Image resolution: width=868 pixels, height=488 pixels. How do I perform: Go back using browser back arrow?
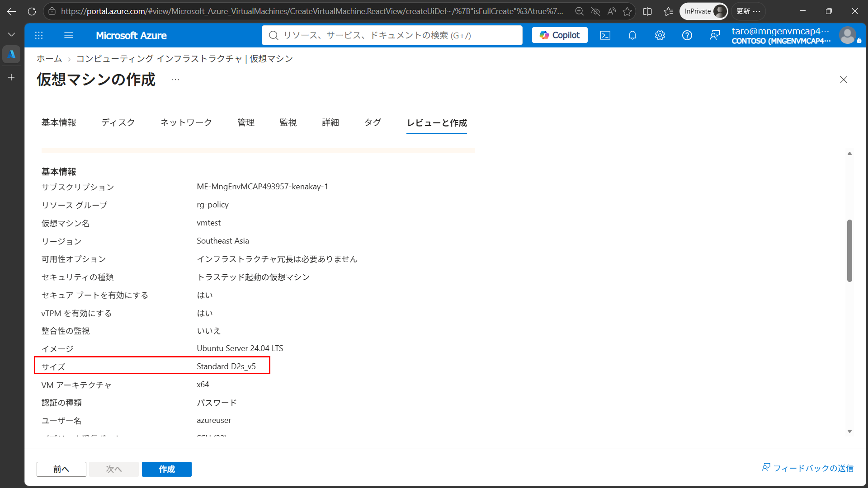(12, 11)
